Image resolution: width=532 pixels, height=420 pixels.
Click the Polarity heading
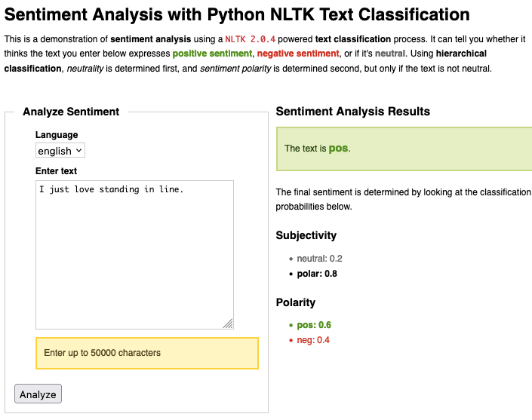296,302
